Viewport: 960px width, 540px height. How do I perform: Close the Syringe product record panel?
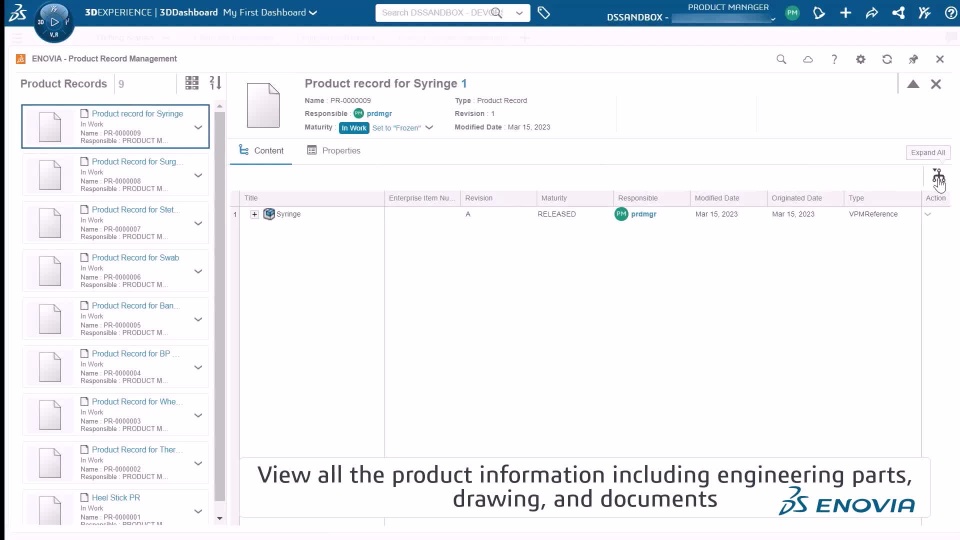click(936, 84)
